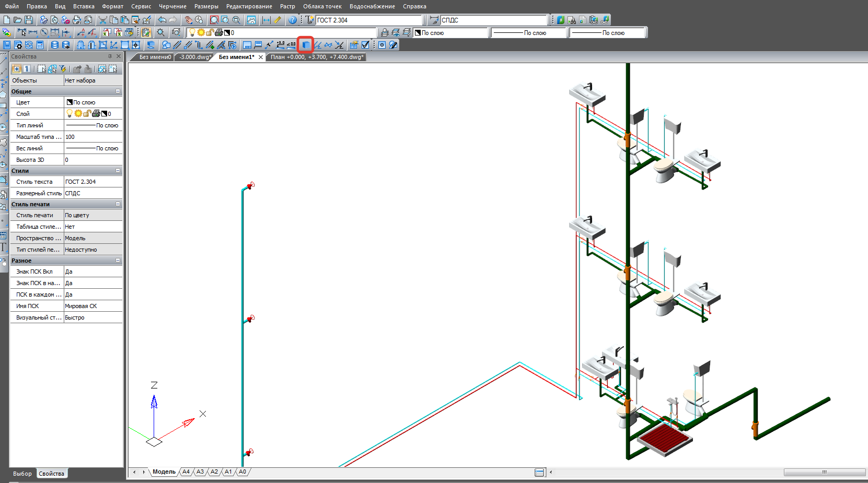This screenshot has width=868, height=483.
Task: Pin the Свойства panel
Action: [110, 56]
